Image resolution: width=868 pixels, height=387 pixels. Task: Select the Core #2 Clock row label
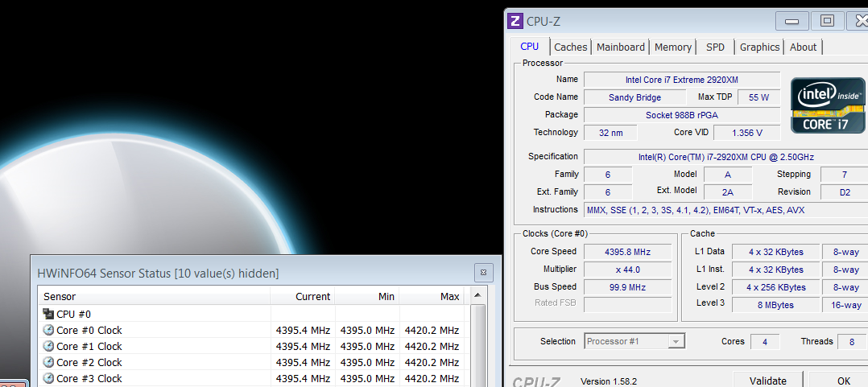click(x=89, y=362)
